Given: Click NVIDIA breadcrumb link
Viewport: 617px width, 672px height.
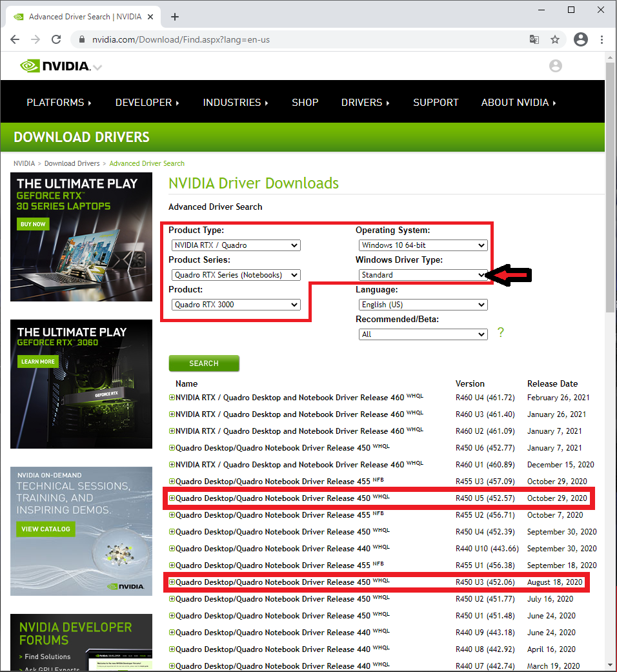Looking at the screenshot, I should (x=24, y=163).
